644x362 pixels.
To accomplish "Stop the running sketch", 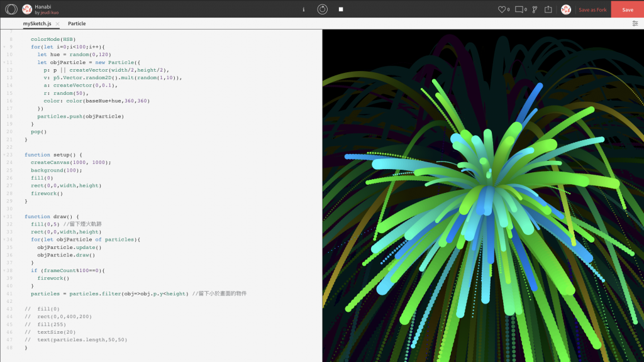I will tap(341, 9).
